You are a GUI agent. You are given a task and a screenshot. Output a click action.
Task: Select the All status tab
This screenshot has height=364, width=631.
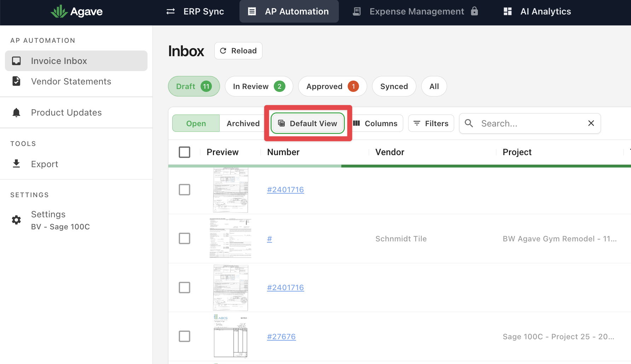coord(434,86)
